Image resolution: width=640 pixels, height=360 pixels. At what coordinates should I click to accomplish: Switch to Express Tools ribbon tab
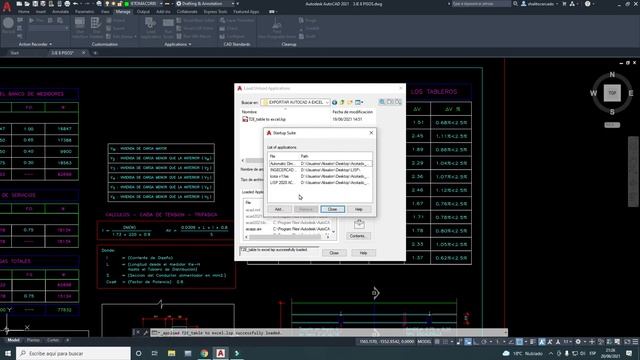pyautogui.click(x=215, y=12)
